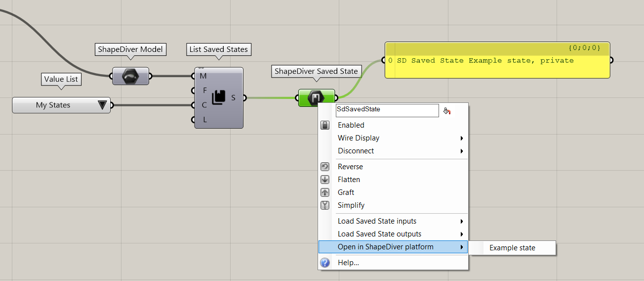Click the green ShapeDiver Saved State parameter
644x281 pixels.
[x=316, y=98]
